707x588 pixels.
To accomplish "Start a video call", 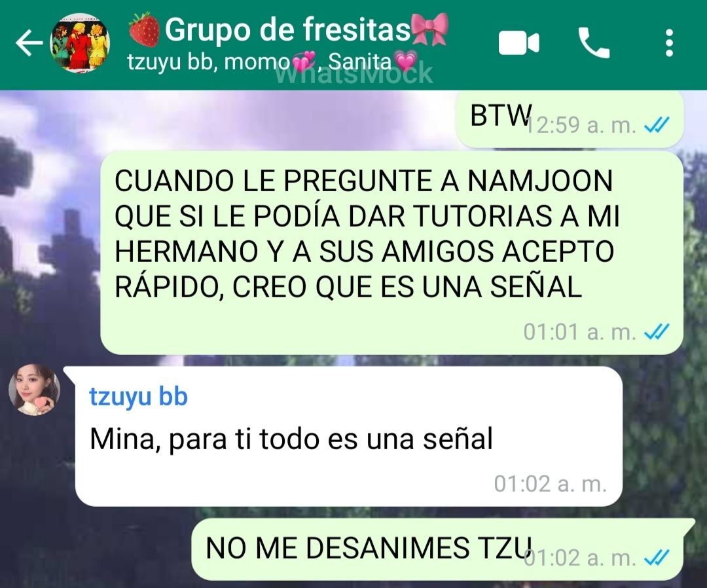I will tap(519, 44).
